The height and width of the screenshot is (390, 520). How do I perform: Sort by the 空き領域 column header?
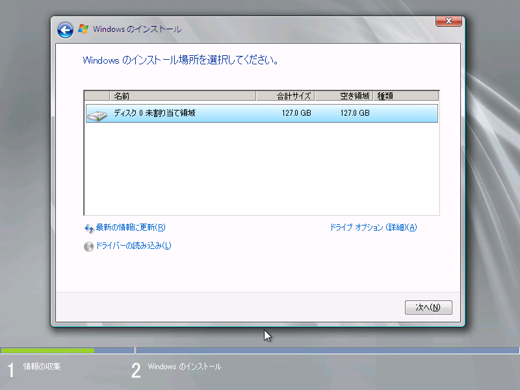point(344,96)
